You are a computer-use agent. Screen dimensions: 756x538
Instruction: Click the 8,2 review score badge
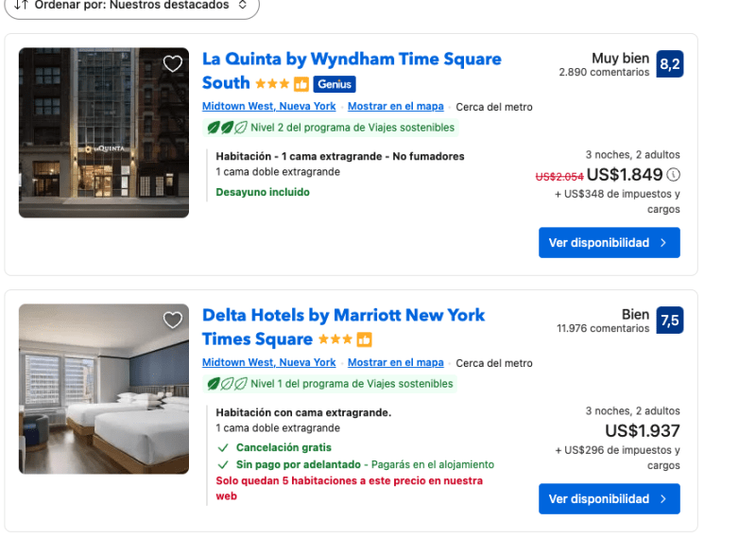pos(669,64)
